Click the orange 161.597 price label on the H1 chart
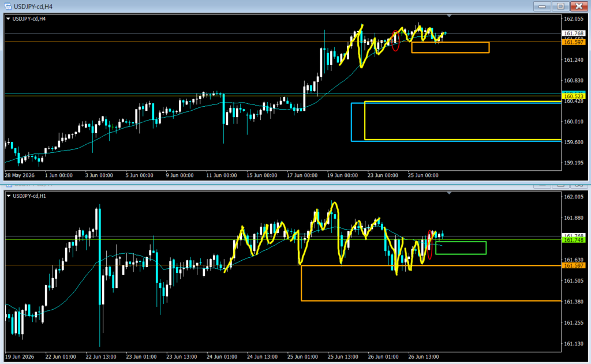The width and height of the screenshot is (591, 364). (574, 266)
